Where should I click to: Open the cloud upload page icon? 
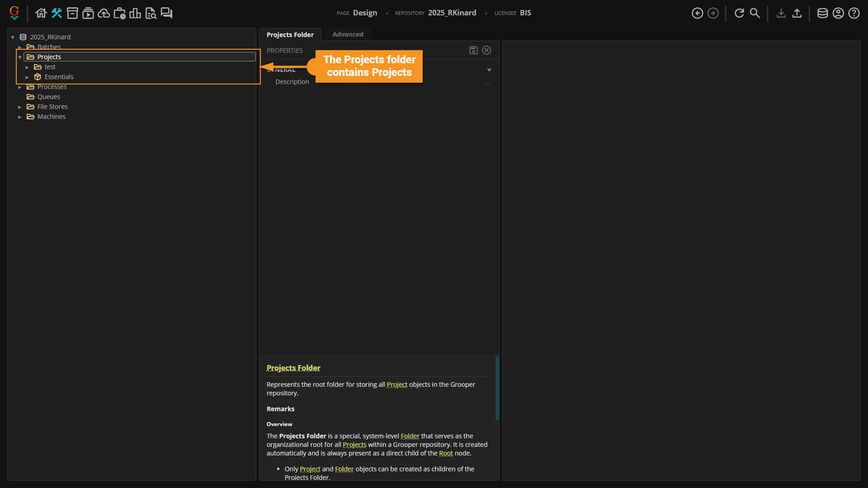coord(104,13)
